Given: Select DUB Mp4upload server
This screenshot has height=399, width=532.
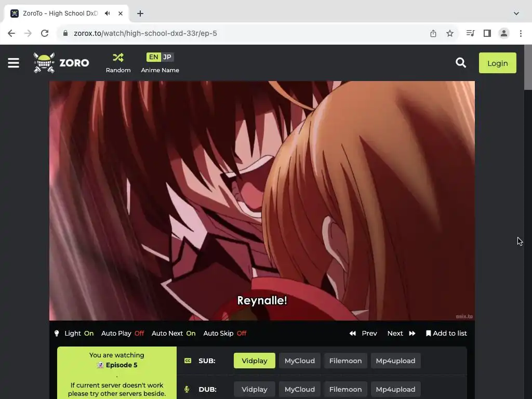Looking at the screenshot, I should coord(395,389).
